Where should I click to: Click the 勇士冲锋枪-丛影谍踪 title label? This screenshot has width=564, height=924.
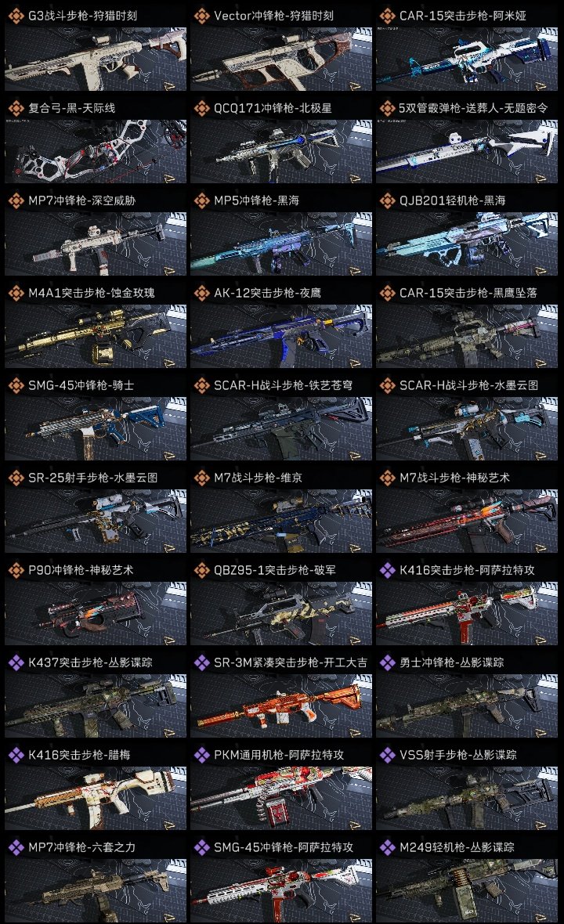pyautogui.click(x=451, y=662)
